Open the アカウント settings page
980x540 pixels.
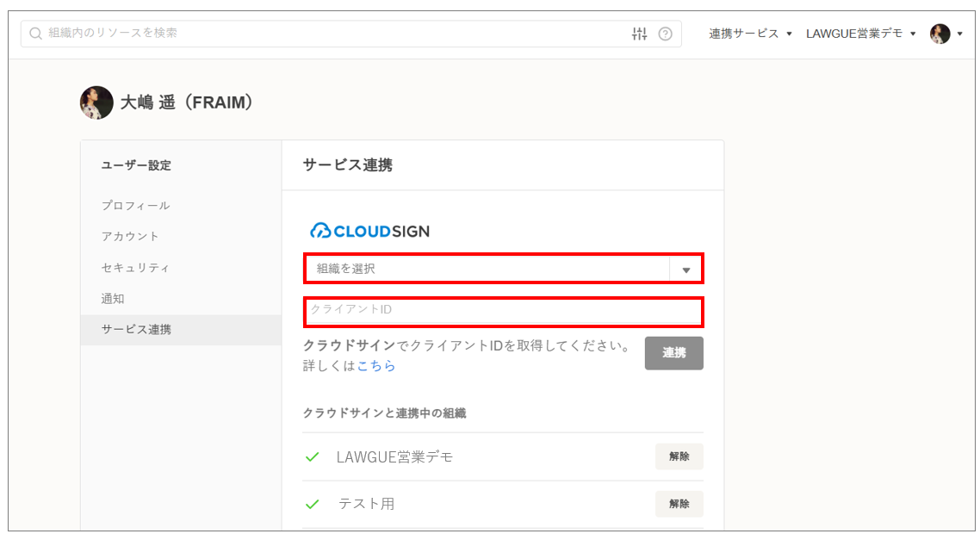(x=130, y=237)
